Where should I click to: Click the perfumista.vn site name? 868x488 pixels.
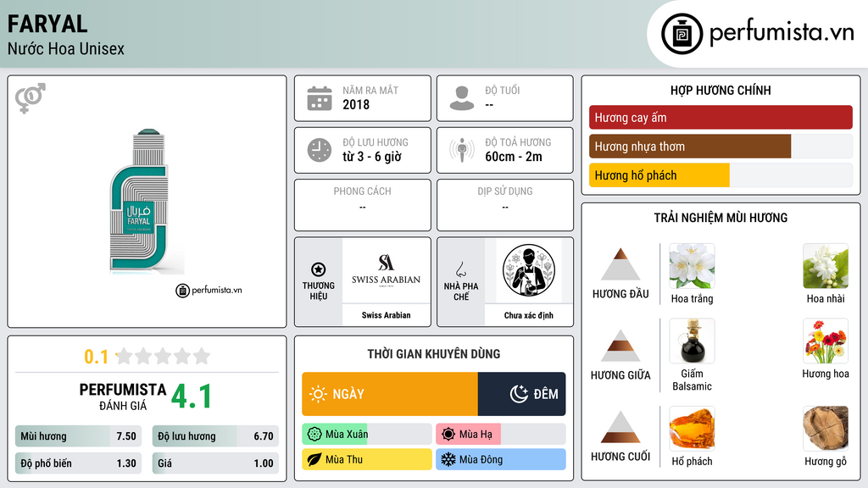tap(782, 31)
